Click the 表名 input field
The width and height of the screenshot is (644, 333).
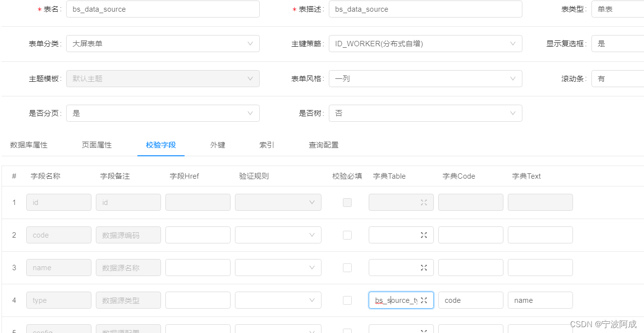(x=162, y=9)
